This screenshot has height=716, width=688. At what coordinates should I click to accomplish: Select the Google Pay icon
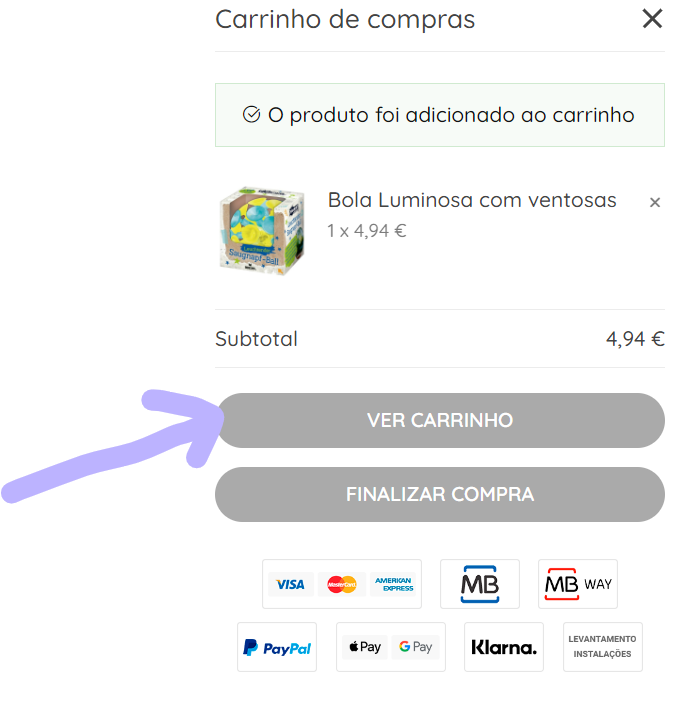coord(416,647)
